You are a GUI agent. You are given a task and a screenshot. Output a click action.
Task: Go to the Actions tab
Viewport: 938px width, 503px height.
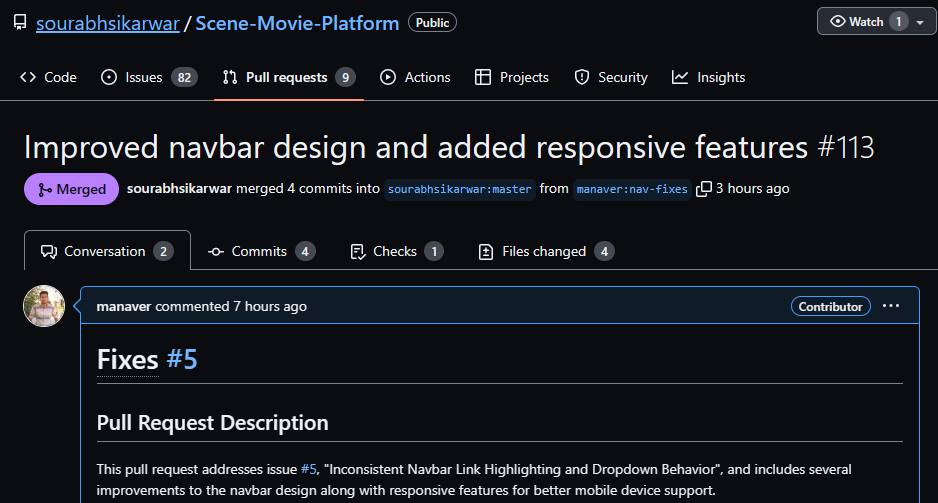415,77
